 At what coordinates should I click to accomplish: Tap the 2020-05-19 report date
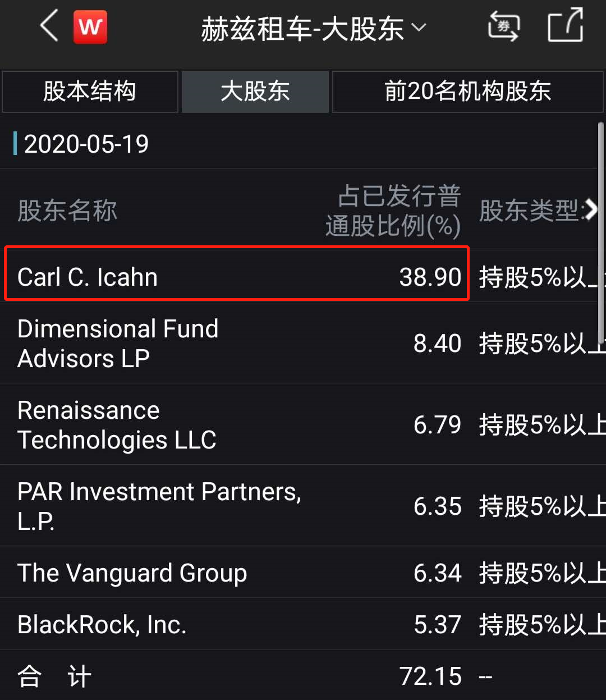[86, 144]
